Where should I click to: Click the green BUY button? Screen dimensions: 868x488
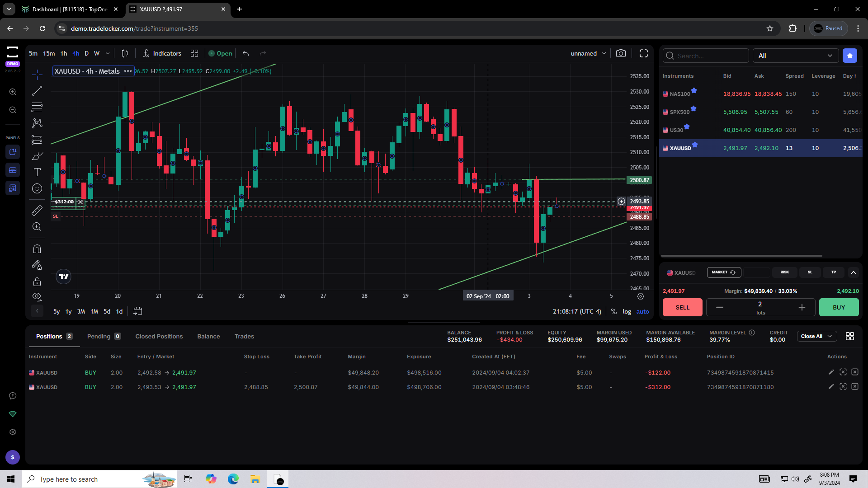(x=839, y=307)
